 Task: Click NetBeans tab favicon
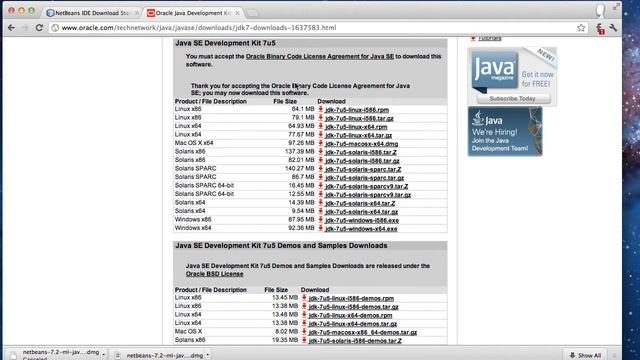click(50, 13)
